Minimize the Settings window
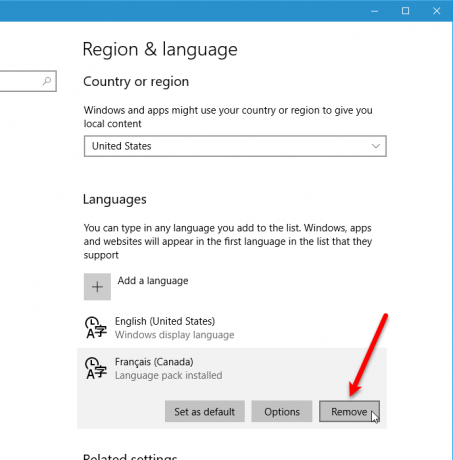The image size is (453, 460). coord(374,11)
